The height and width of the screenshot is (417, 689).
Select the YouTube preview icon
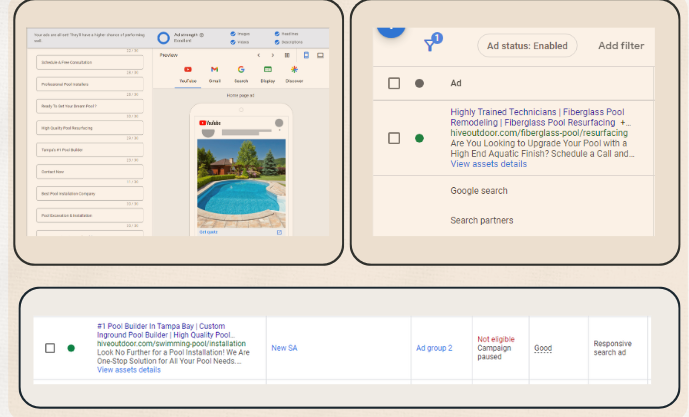187,69
